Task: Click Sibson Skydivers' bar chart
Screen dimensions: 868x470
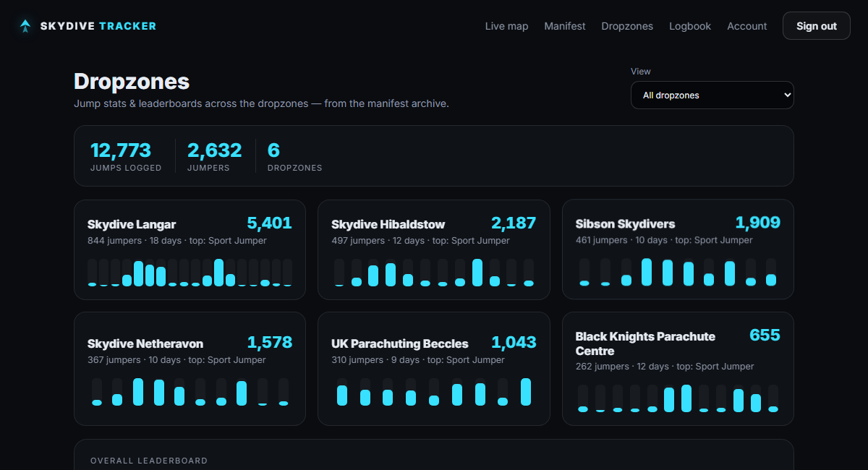Action: [678, 273]
